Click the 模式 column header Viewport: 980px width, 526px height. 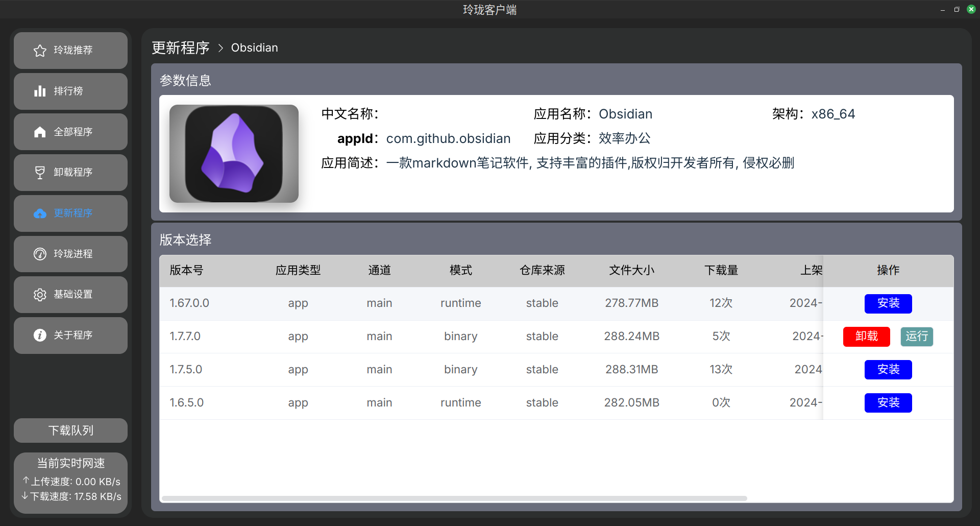coord(461,270)
